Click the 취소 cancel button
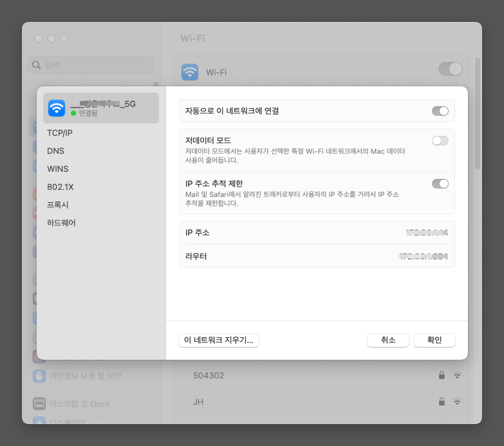Viewport: 504px width, 446px height. click(388, 340)
